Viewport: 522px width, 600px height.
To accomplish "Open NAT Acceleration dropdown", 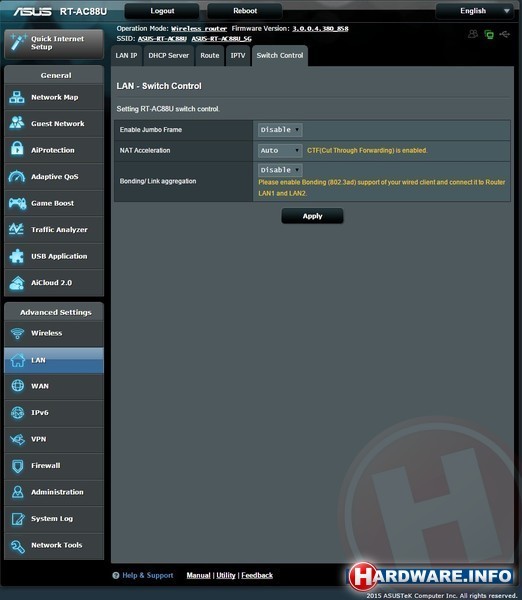I will [x=280, y=150].
